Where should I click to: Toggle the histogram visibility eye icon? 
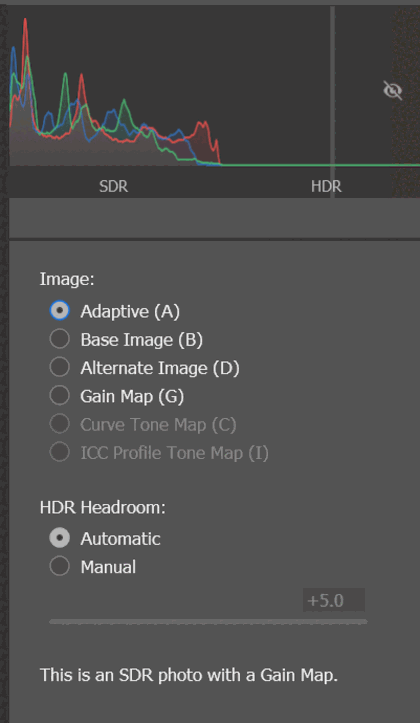click(393, 90)
